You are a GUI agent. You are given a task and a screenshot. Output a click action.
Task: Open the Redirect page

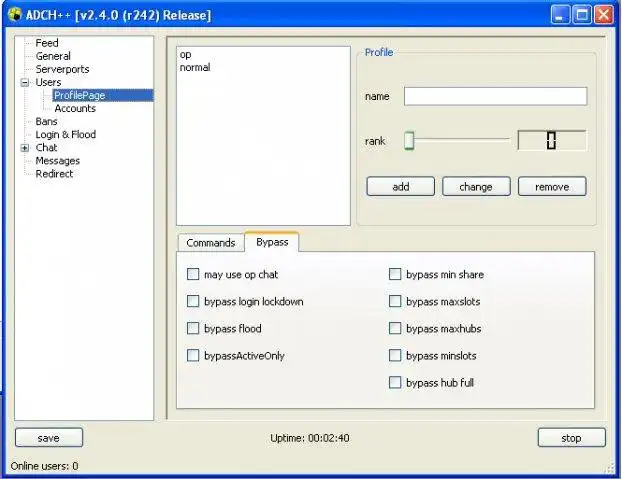[x=54, y=174]
